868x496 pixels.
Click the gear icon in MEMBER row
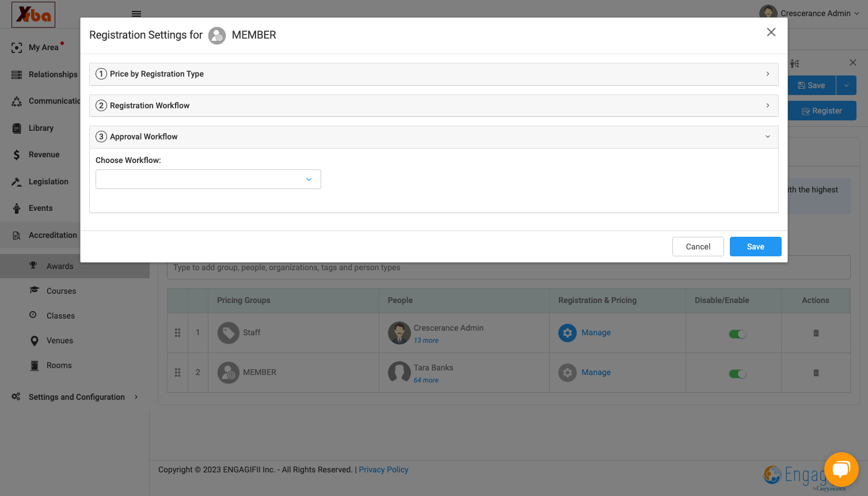pos(568,373)
